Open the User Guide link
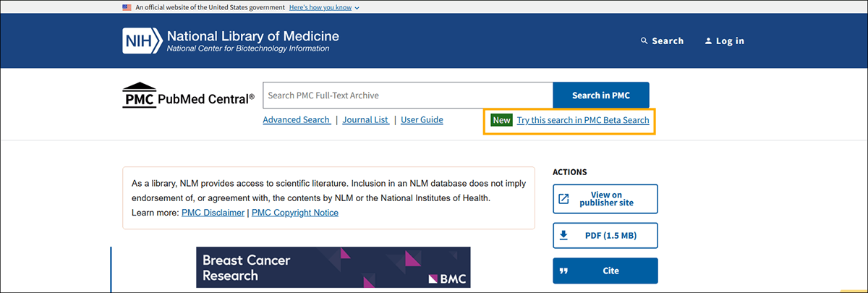 pos(422,120)
